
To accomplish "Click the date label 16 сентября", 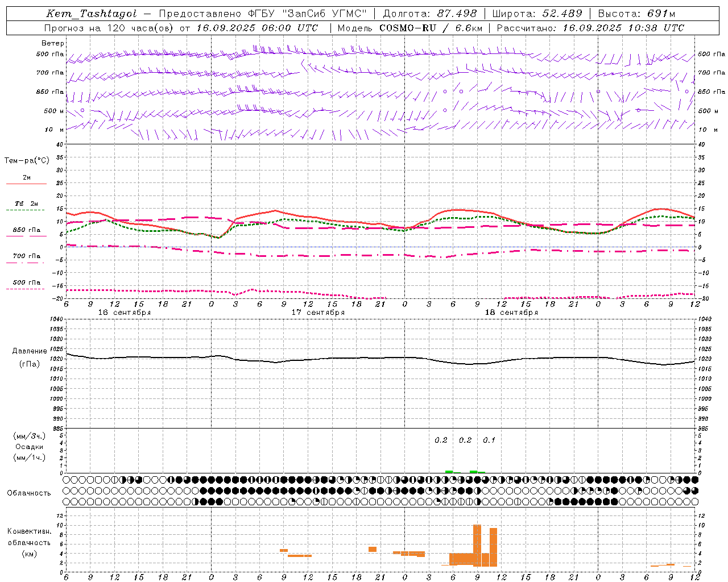I will pyautogui.click(x=125, y=312).
